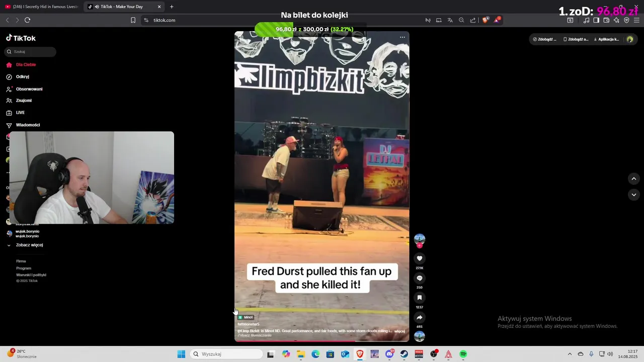Open Obserwowani in sidebar
The height and width of the screenshot is (362, 644).
point(24,89)
